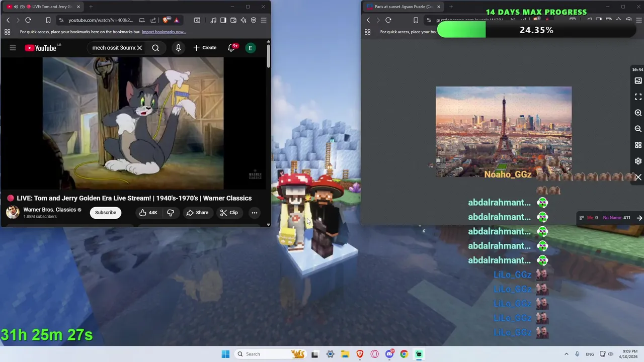Image resolution: width=644 pixels, height=362 pixels.
Task: Zoom out on the jigsaw puzzle
Action: (x=638, y=129)
